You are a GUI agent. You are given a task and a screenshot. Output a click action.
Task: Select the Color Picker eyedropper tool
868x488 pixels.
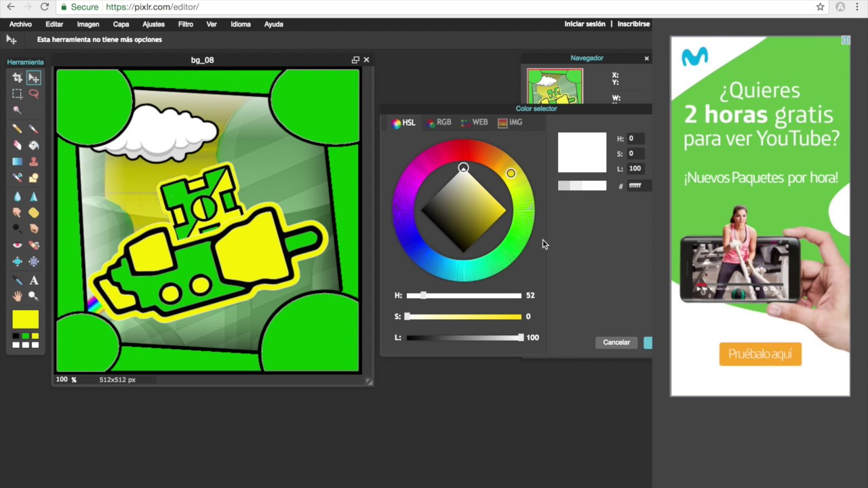click(x=18, y=281)
